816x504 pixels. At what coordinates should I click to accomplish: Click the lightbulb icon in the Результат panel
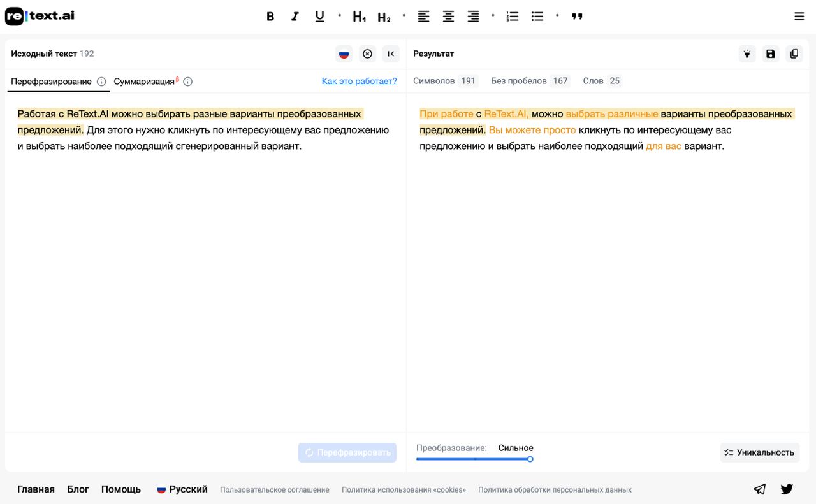coord(747,54)
